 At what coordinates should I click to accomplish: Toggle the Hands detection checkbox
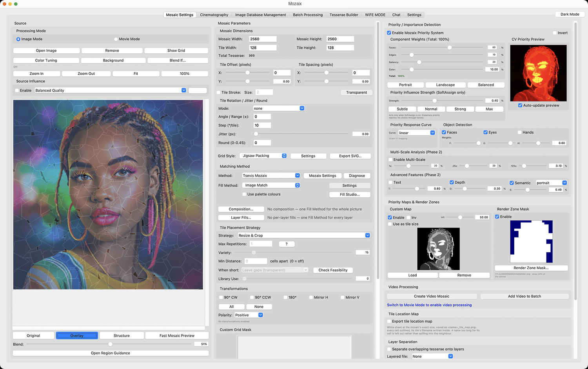point(520,132)
